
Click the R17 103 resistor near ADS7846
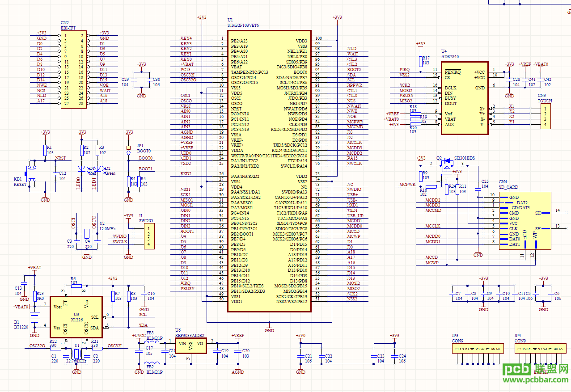(420, 61)
